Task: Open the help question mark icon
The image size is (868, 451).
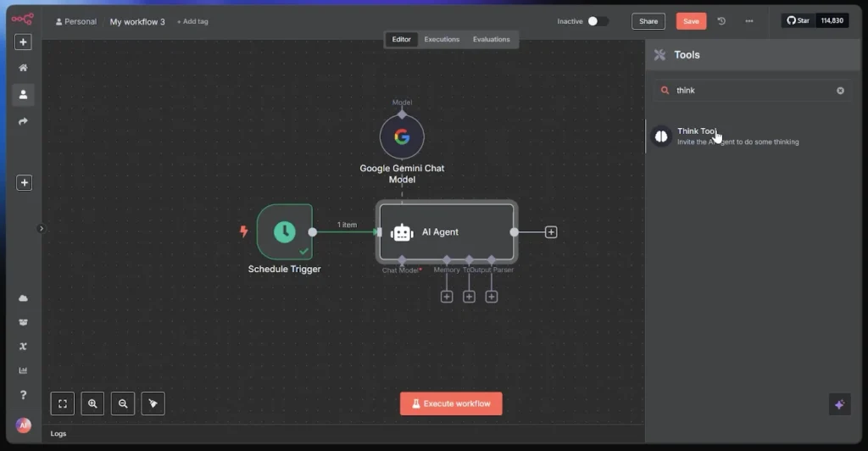Action: (24, 395)
